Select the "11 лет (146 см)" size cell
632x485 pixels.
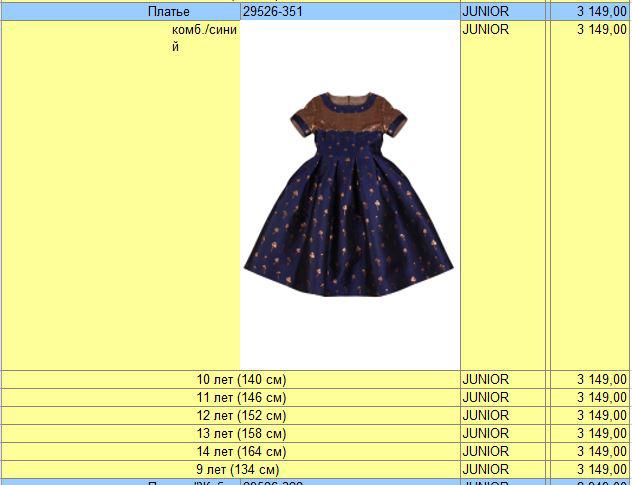(x=240, y=398)
